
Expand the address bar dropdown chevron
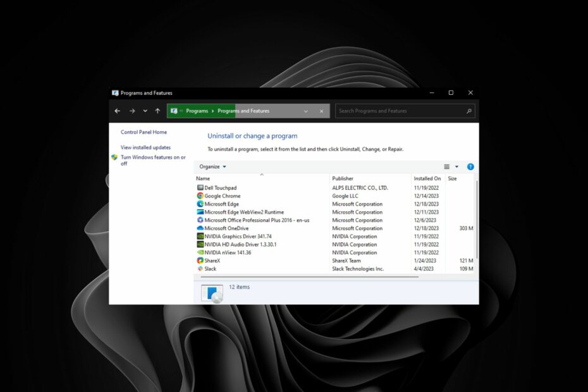pos(307,111)
